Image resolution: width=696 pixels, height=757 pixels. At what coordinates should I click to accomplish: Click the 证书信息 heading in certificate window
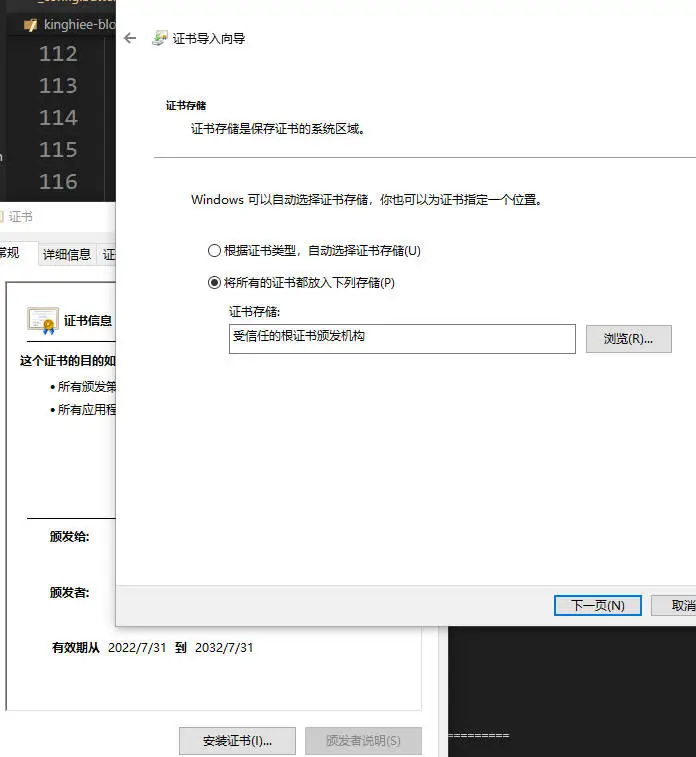click(88, 321)
